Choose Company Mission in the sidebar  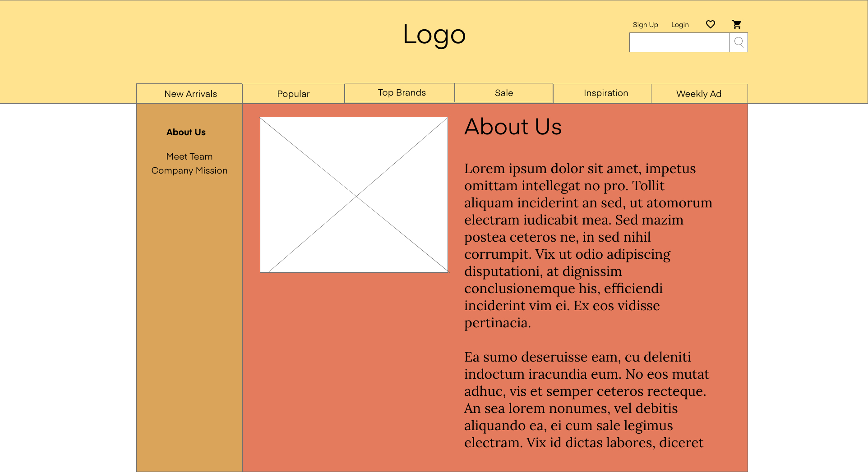tap(189, 170)
